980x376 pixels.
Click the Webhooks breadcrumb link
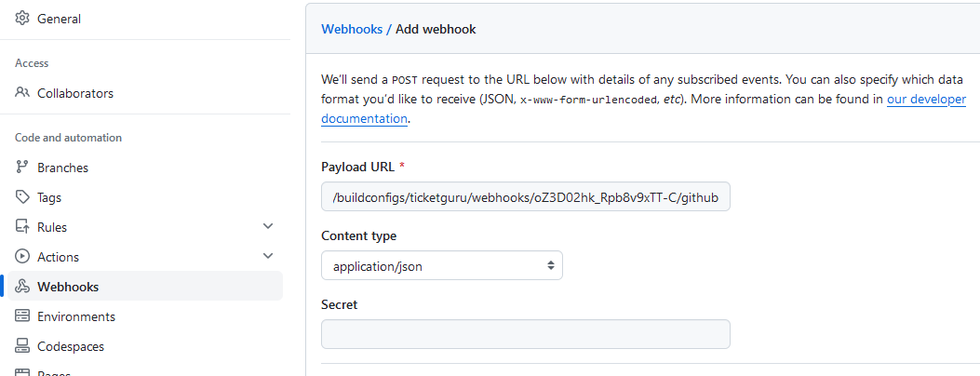[352, 29]
